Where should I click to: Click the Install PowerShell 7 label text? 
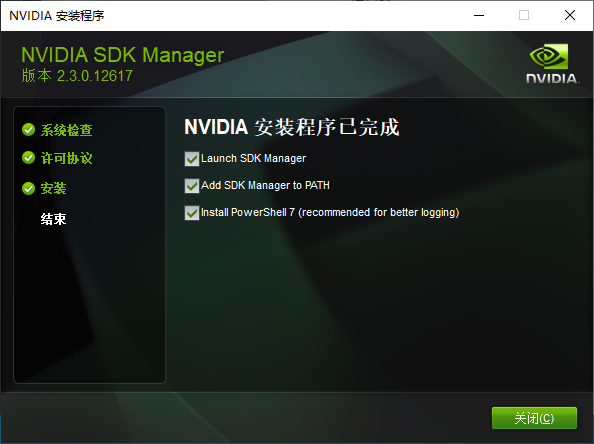(x=330, y=212)
